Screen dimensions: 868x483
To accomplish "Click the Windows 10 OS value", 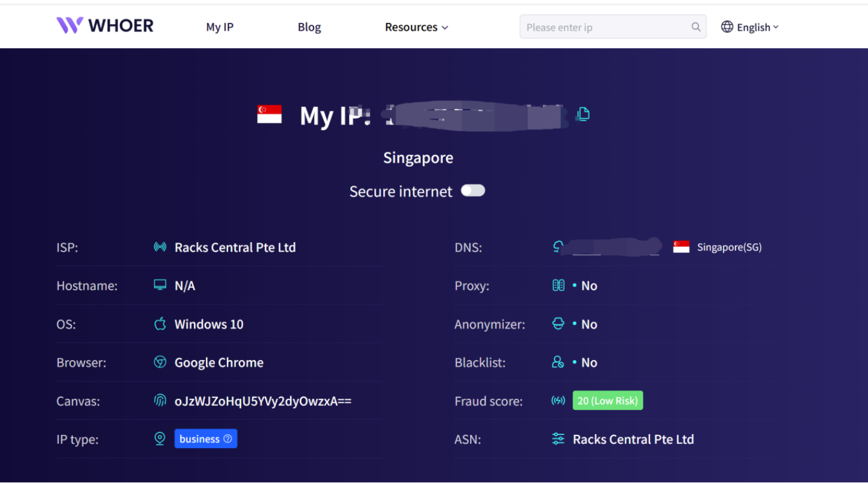I will coord(209,324).
